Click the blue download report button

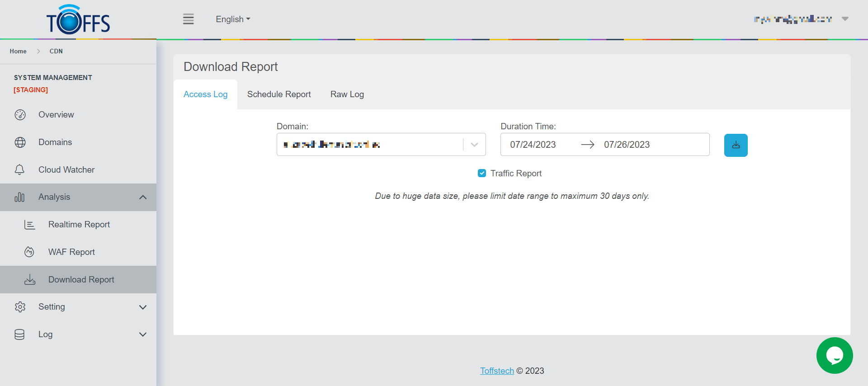736,145
